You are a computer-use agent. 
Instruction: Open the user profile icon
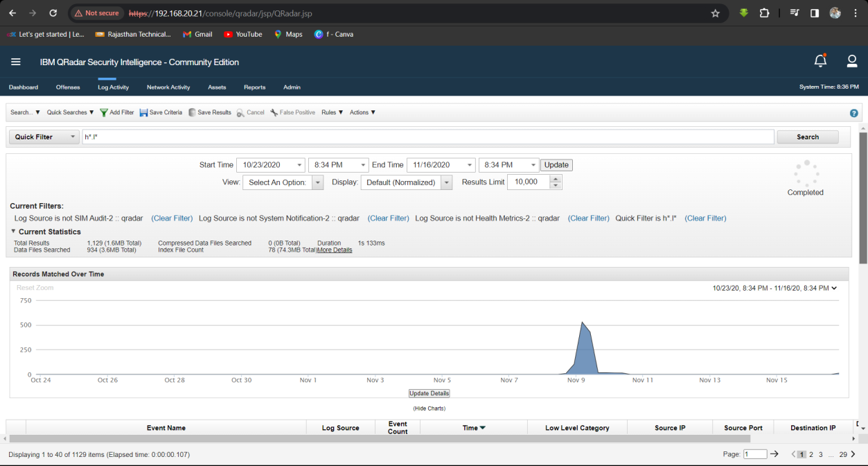(852, 61)
